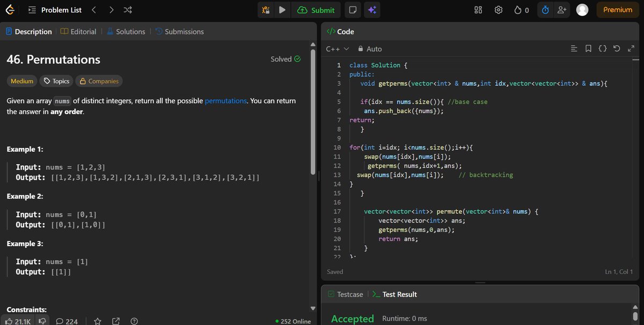Open the 224 comments section
This screenshot has height=325, width=644.
[x=67, y=321]
